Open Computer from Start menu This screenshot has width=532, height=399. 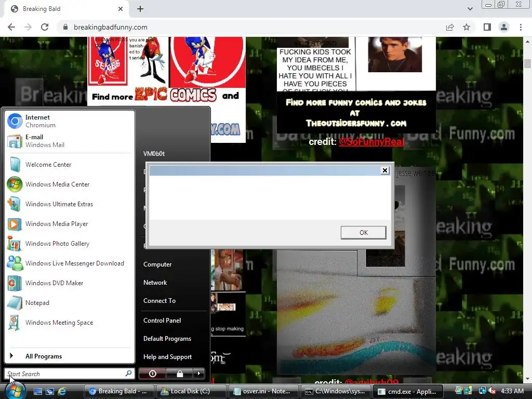157,264
